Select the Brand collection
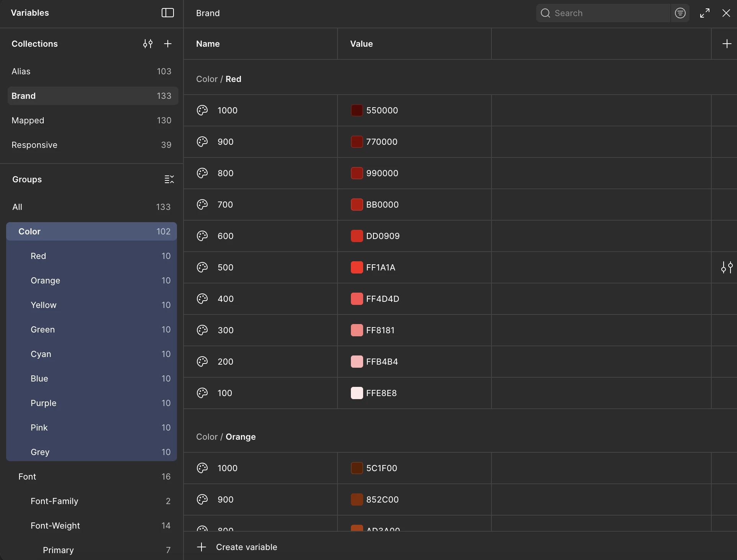The image size is (737, 560). click(x=93, y=96)
